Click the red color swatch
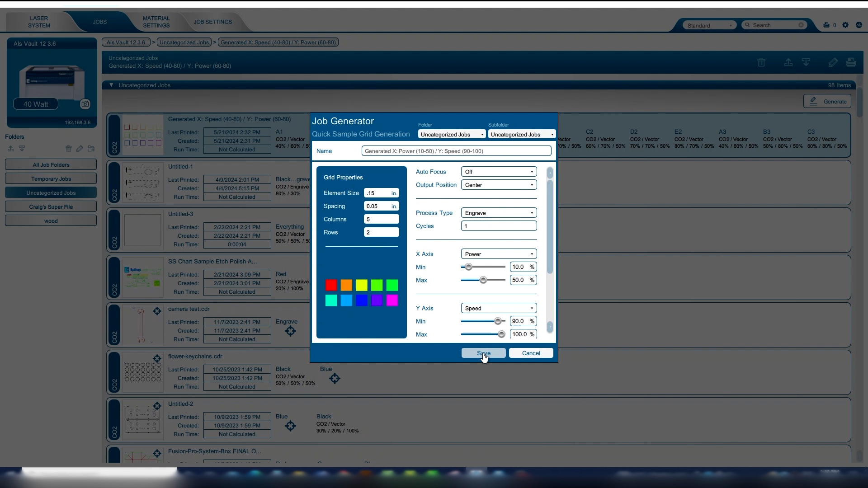868x488 pixels. coord(331,285)
